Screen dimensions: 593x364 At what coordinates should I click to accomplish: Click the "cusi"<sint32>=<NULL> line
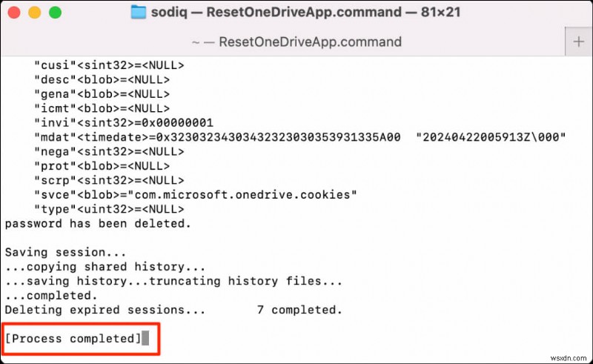pos(109,65)
